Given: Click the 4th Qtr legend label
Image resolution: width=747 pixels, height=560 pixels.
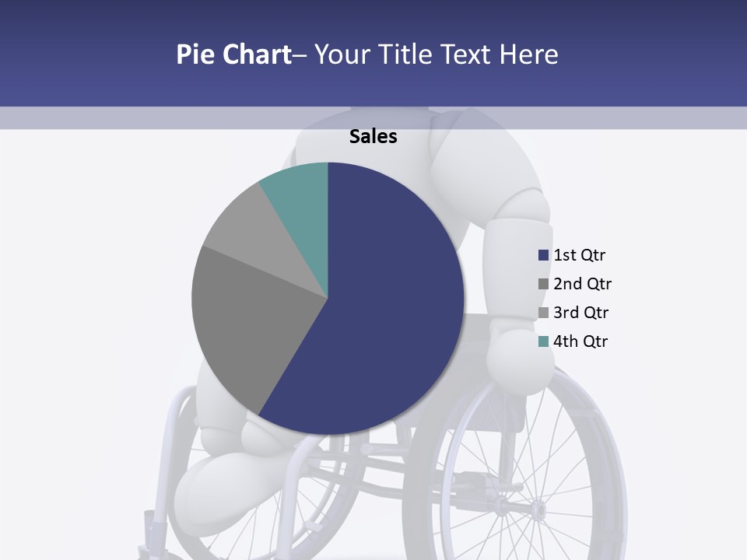Looking at the screenshot, I should (x=580, y=341).
